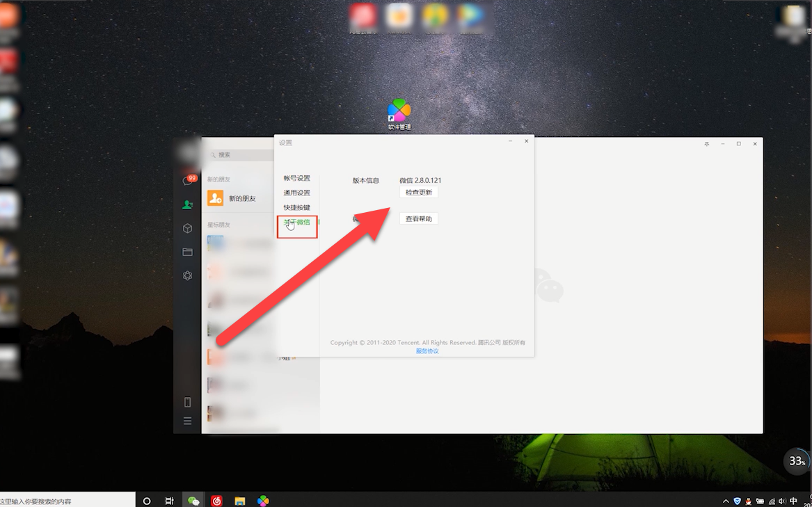Click the blue shield tray icon
812x507 pixels.
click(737, 501)
